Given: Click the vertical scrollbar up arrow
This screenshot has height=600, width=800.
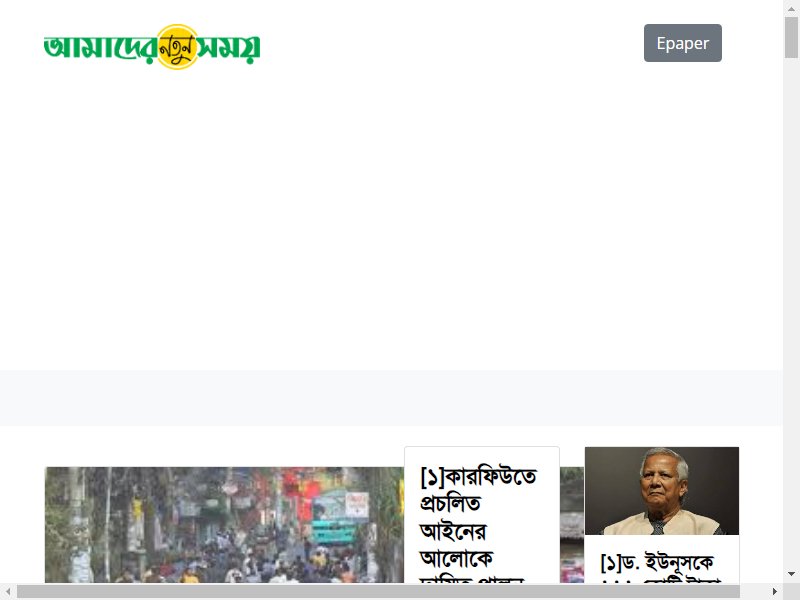Looking at the screenshot, I should click(791, 9).
